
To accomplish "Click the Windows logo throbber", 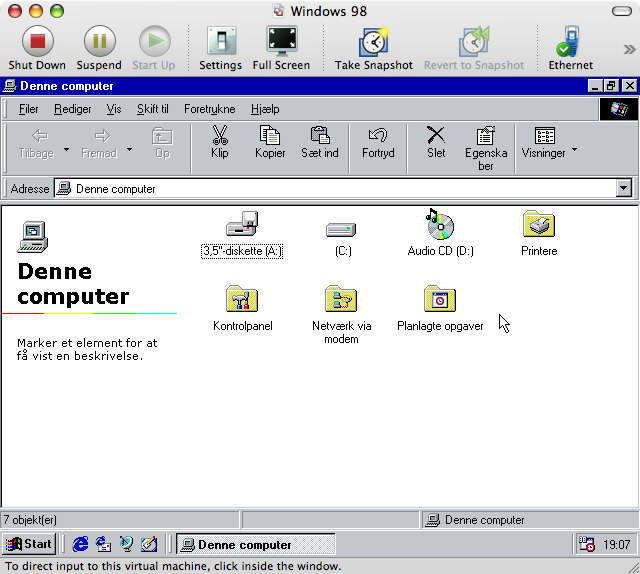I will (618, 109).
